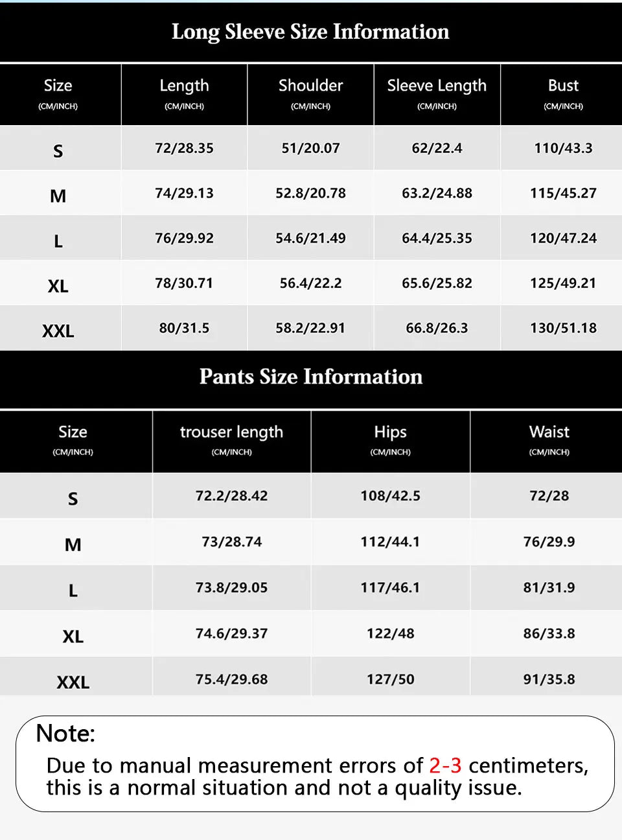Click the Note: label
The width and height of the screenshot is (622, 840).
[x=65, y=733]
